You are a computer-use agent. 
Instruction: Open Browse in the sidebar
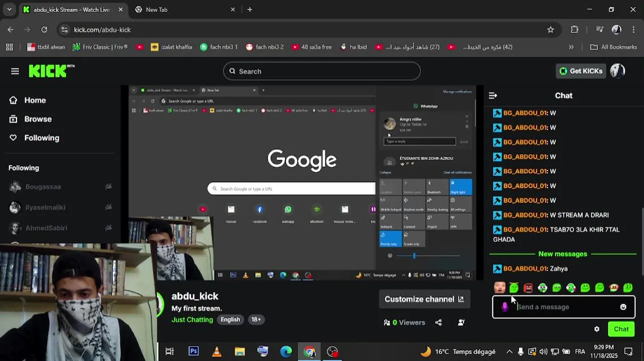[x=31, y=119]
